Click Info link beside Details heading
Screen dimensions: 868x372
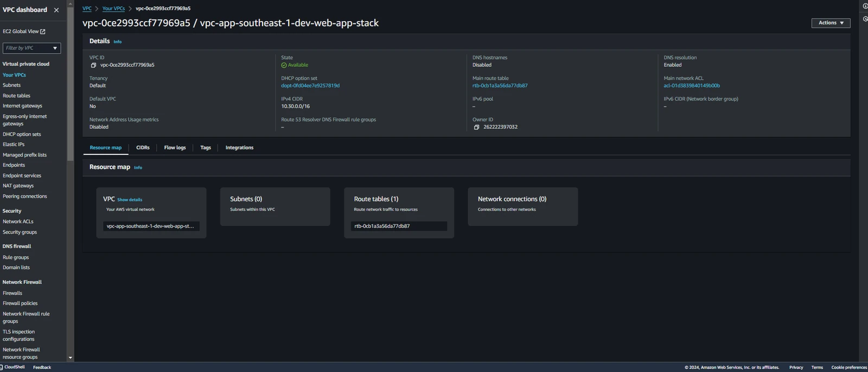point(118,42)
